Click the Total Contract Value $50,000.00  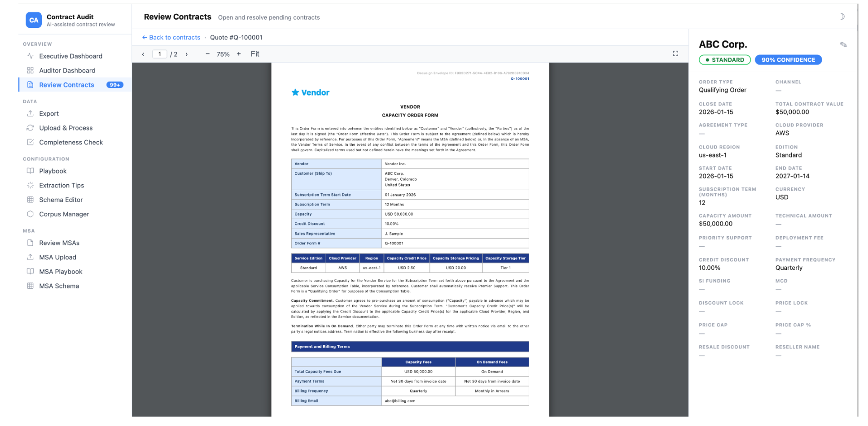(792, 112)
